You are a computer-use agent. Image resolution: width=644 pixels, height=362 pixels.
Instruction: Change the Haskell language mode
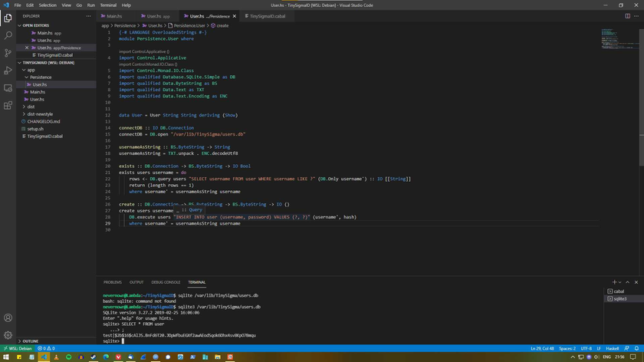[x=612, y=348]
